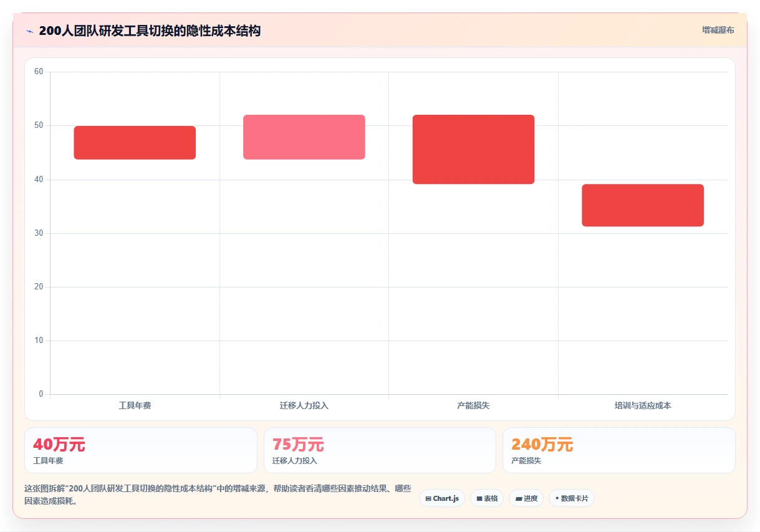The image size is (760, 532).
Task: Click the y-axis value 10
Action: click(x=39, y=341)
